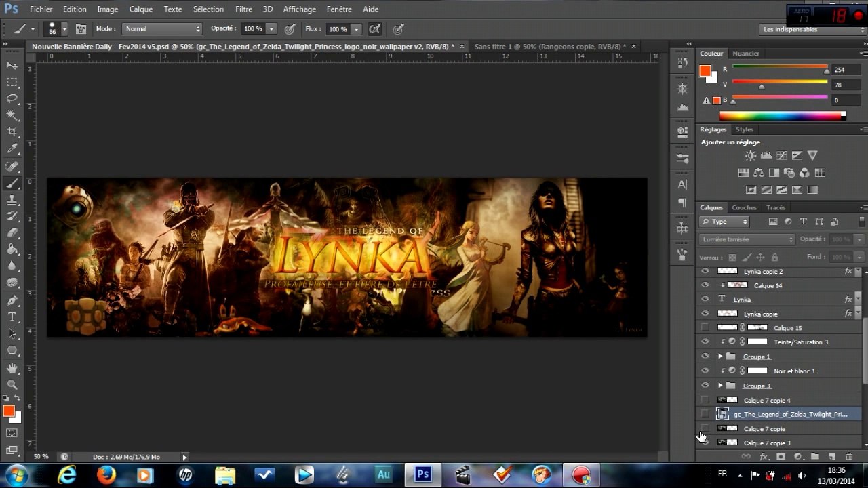Image resolution: width=868 pixels, height=488 pixels.
Task: Activate the Hand tool
Action: (12, 368)
